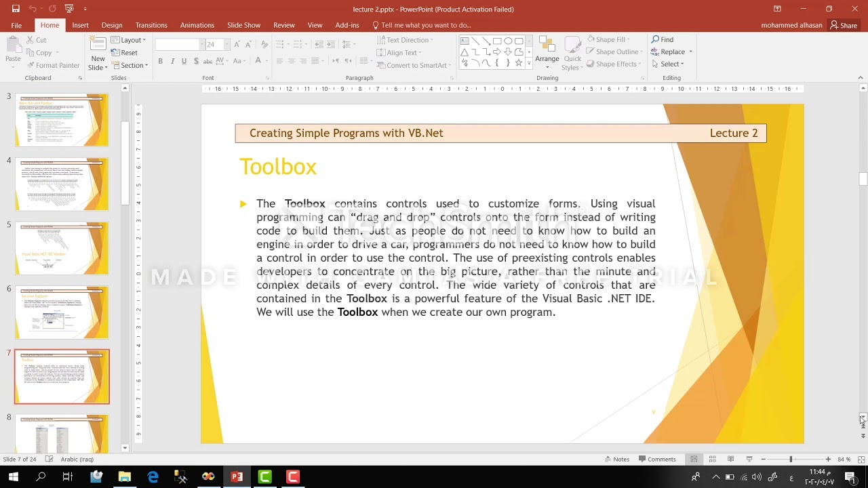
Task: Switch to the Insert tab
Action: point(80,25)
